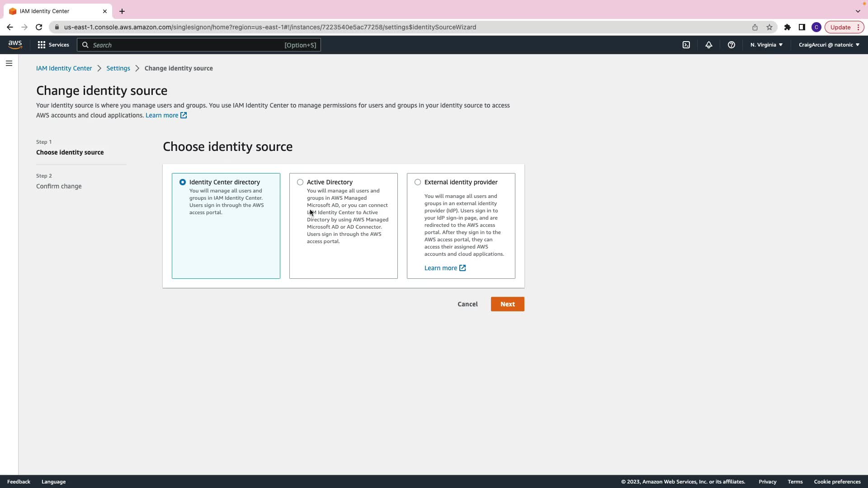Expand the browser tab search chevron
The height and width of the screenshot is (488, 868).
tap(858, 11)
